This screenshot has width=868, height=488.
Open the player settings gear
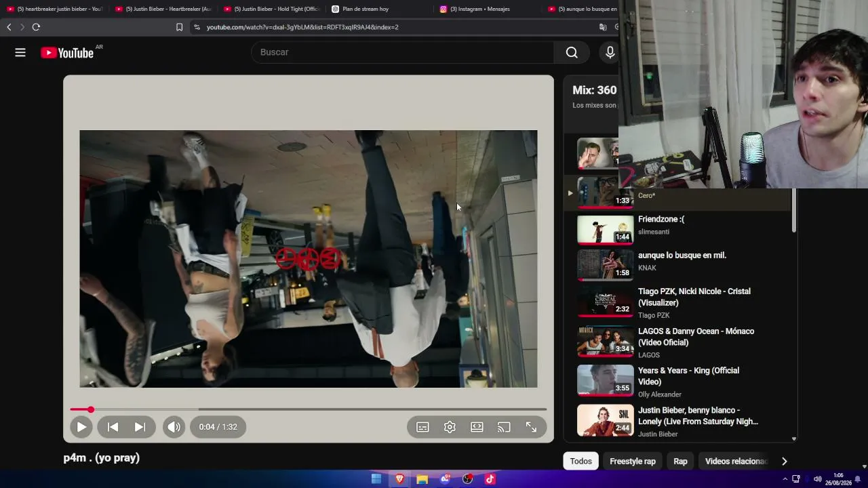[450, 427]
